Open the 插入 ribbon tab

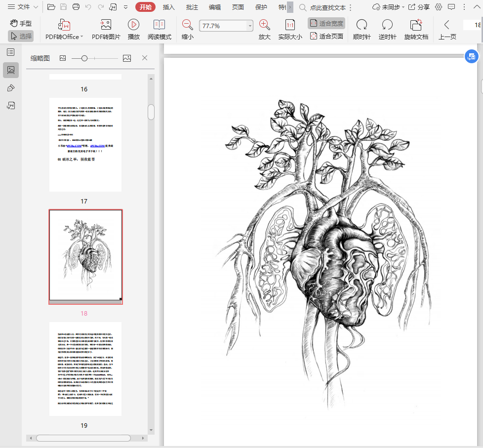point(169,7)
